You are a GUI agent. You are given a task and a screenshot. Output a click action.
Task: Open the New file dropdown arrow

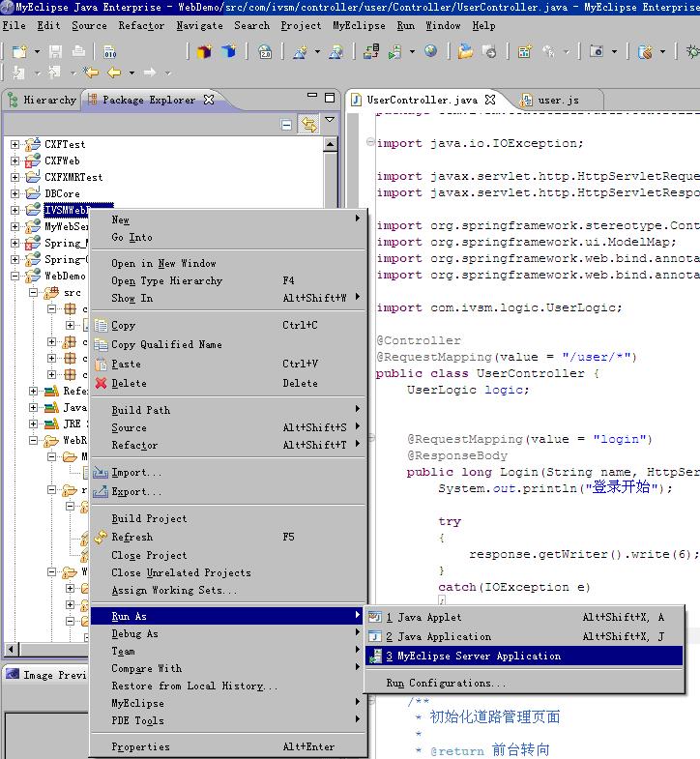point(37,51)
